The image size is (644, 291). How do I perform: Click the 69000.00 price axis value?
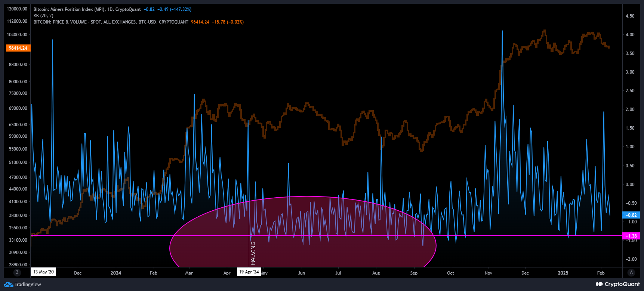pyautogui.click(x=18, y=108)
